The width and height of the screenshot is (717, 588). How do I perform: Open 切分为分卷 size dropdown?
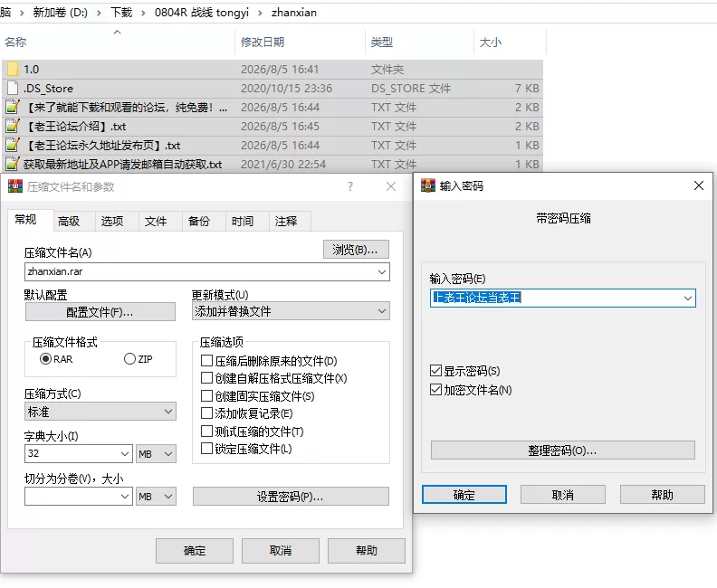coord(125,497)
